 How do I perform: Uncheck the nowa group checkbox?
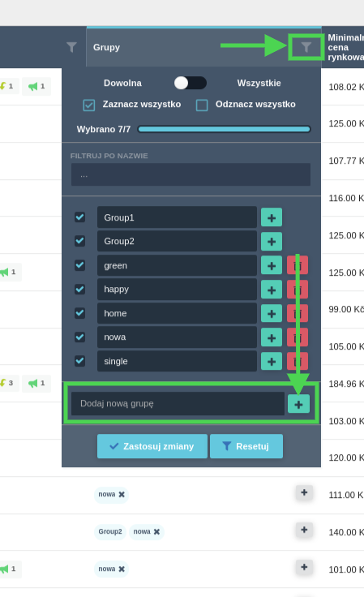coord(80,337)
